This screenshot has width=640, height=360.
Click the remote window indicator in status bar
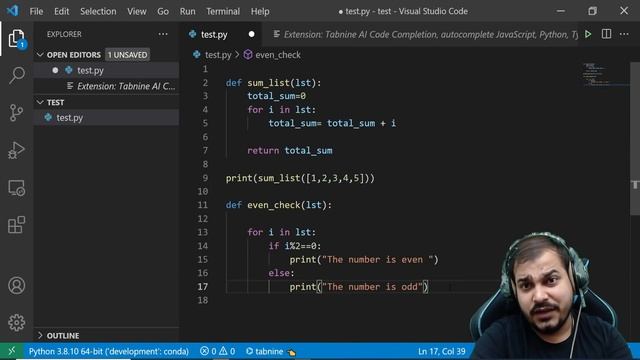[x=11, y=351]
